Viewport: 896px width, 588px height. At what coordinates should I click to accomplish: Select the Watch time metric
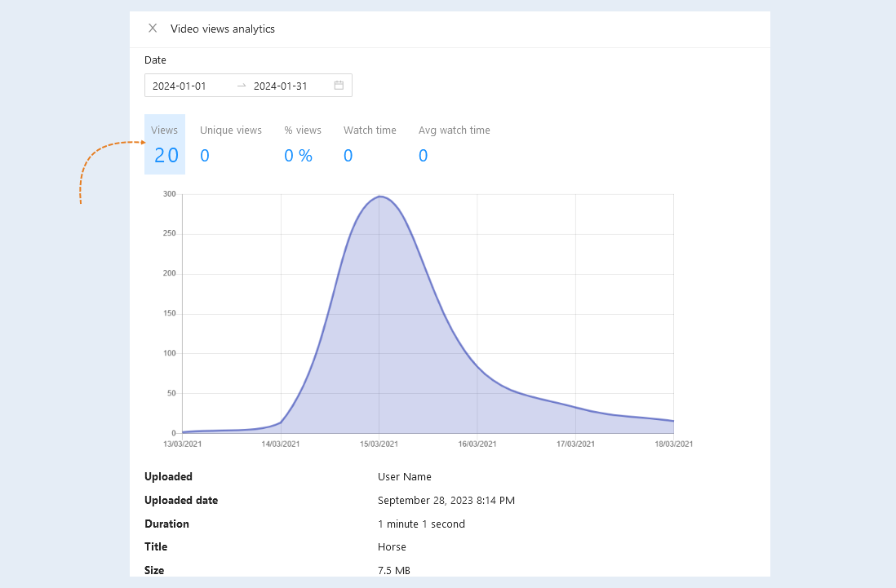coord(370,144)
